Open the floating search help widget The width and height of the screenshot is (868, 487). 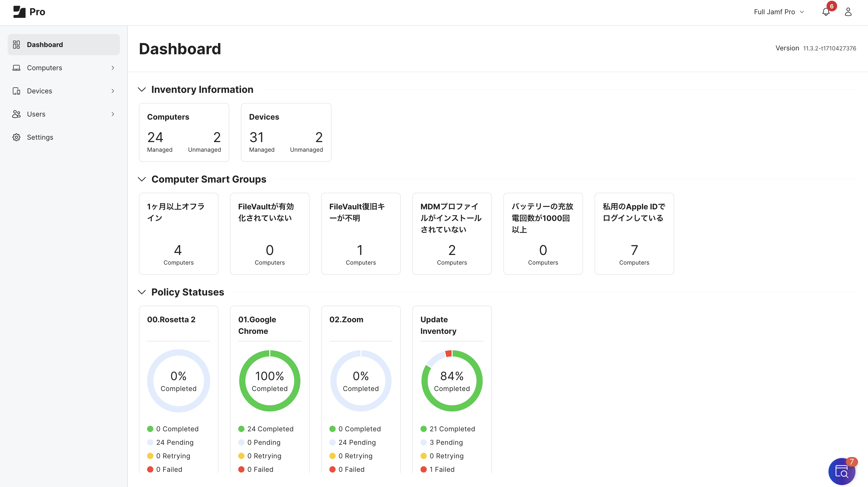(x=841, y=472)
